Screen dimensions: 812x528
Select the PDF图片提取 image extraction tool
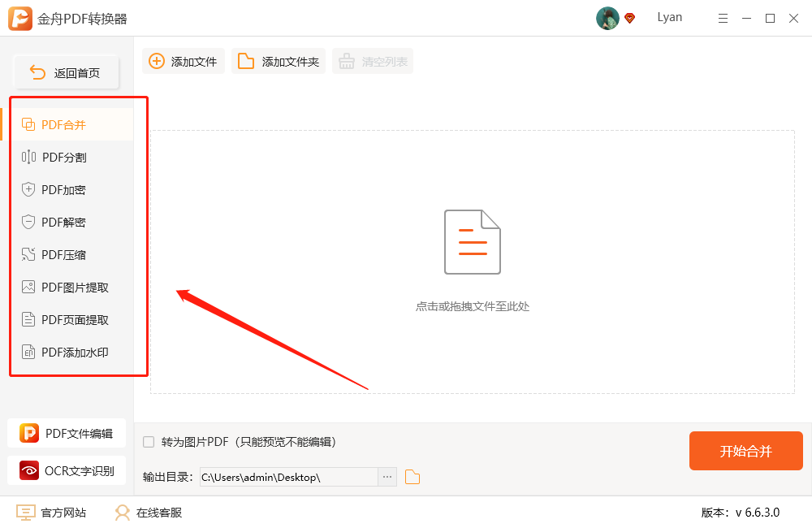tap(73, 287)
